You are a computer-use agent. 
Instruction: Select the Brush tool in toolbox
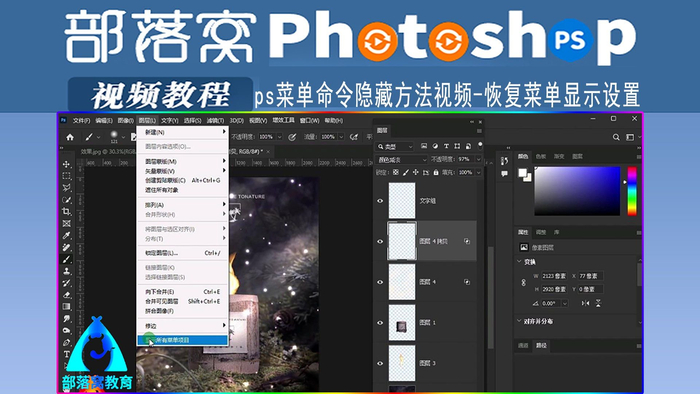point(67,259)
